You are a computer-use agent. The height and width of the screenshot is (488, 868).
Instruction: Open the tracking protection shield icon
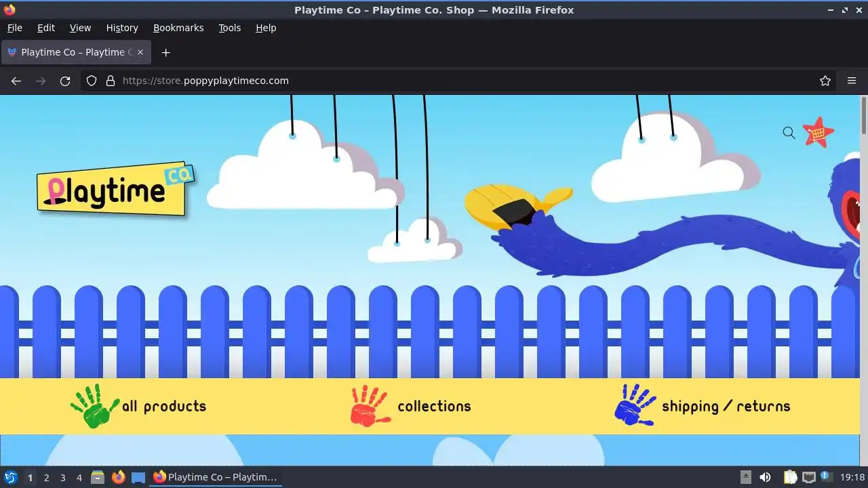[x=92, y=81]
